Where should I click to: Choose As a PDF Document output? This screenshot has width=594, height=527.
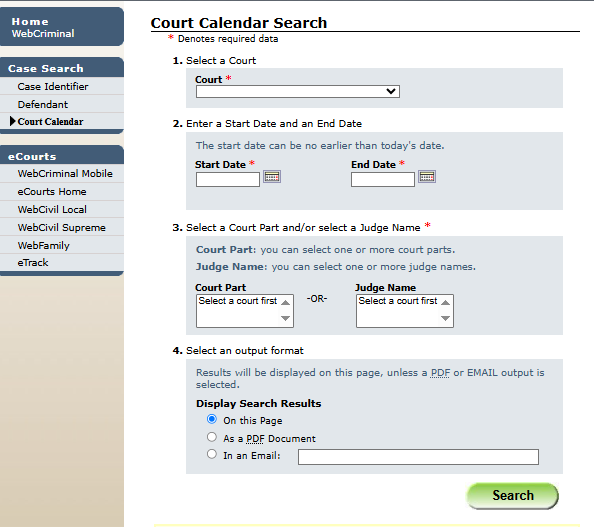pos(212,437)
